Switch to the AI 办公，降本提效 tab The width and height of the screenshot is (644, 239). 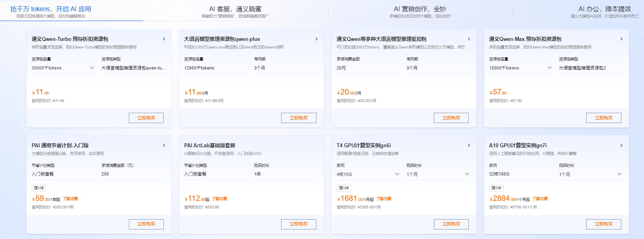coord(604,9)
